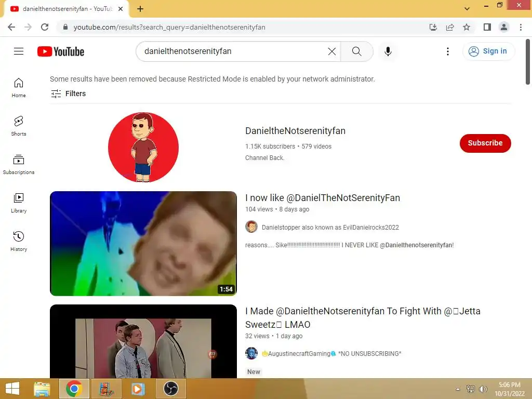Open Library in the sidebar
532x399 pixels.
pyautogui.click(x=19, y=203)
